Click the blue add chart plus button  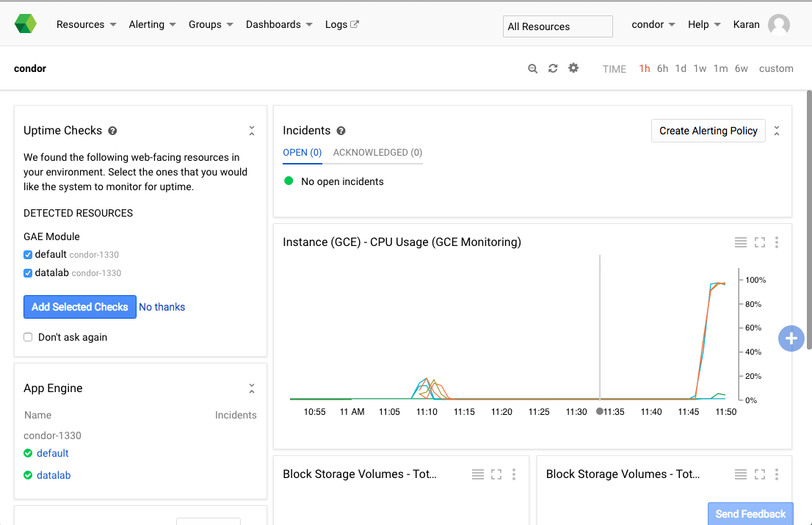pyautogui.click(x=791, y=338)
